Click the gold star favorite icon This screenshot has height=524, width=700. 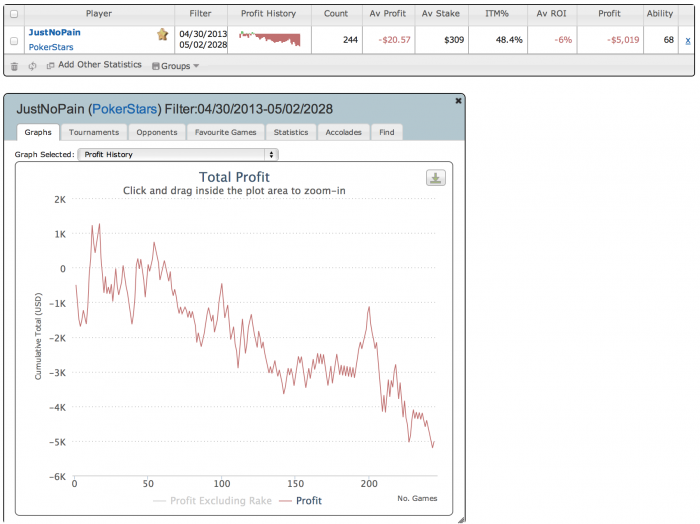coord(162,34)
